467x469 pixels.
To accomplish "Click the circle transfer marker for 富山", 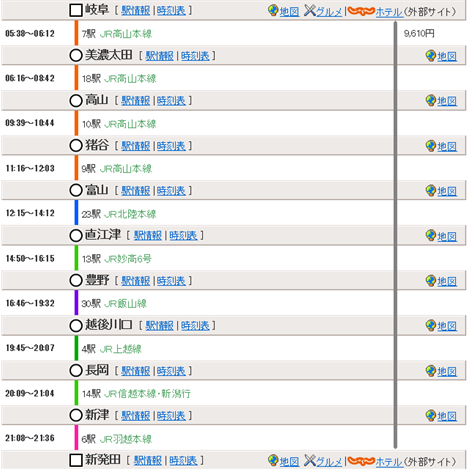I will click(76, 190).
